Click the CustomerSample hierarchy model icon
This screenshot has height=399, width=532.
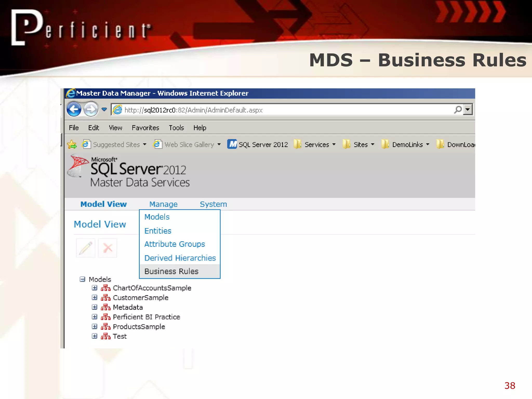tap(106, 297)
